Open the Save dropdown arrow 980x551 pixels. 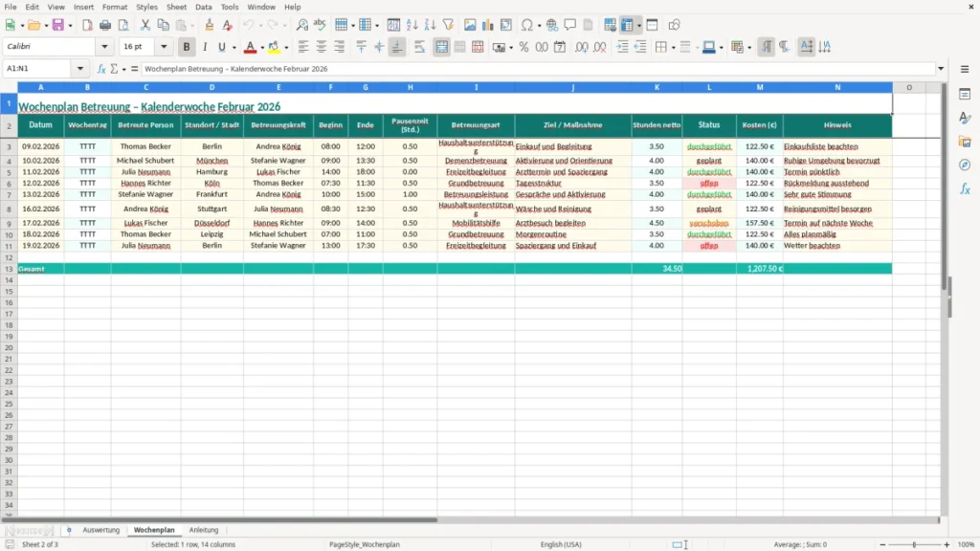click(70, 26)
